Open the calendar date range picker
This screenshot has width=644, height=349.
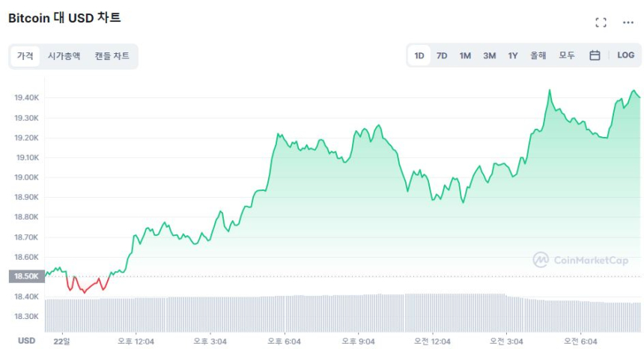click(x=595, y=55)
